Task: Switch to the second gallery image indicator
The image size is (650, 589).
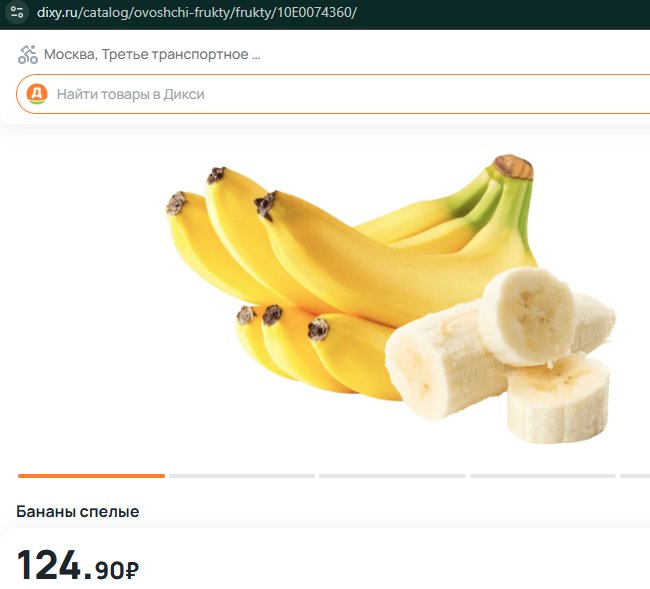Action: click(242, 476)
